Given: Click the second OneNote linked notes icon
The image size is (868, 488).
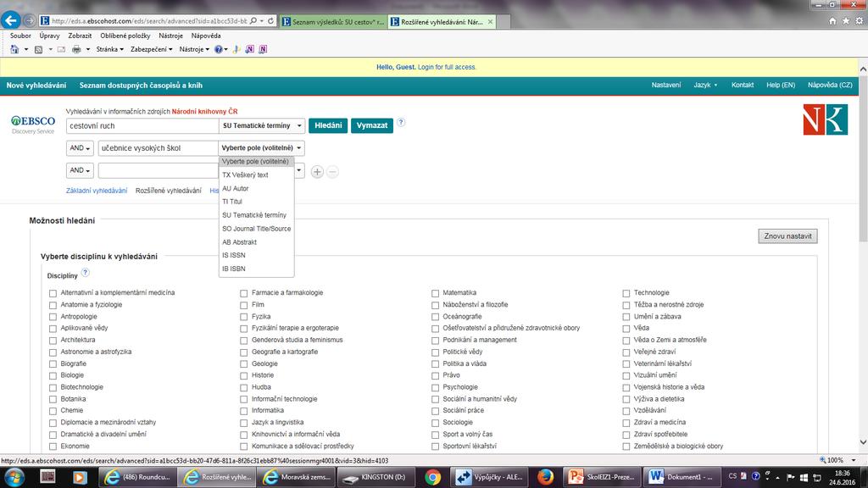Looking at the screenshot, I should tap(263, 49).
